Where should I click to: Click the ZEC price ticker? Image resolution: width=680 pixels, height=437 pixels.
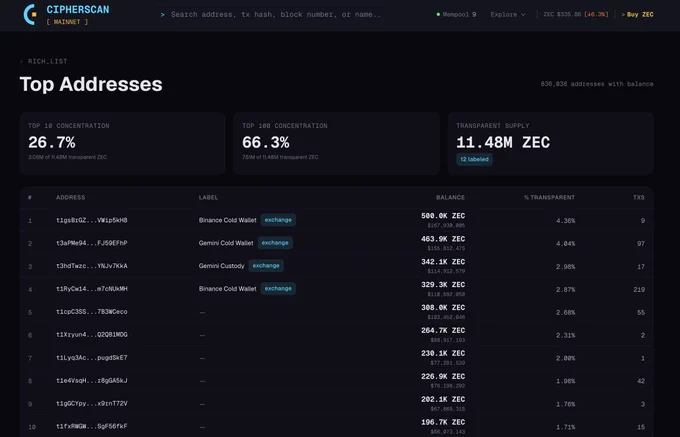coord(576,14)
